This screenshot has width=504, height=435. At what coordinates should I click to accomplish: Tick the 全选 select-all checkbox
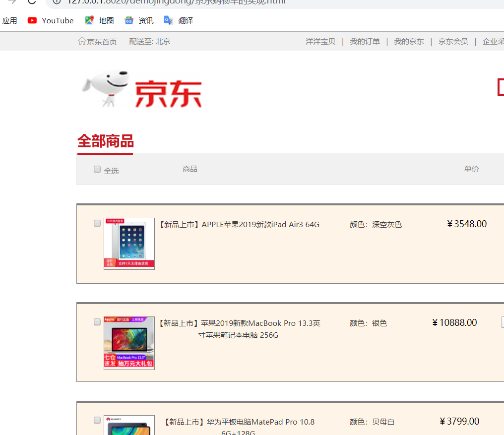97,169
